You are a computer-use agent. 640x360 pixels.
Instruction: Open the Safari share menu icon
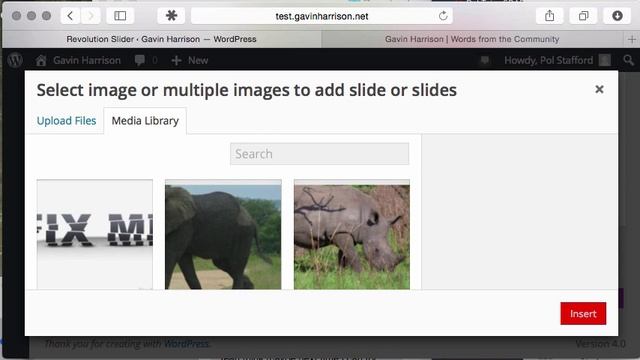pyautogui.click(x=549, y=16)
